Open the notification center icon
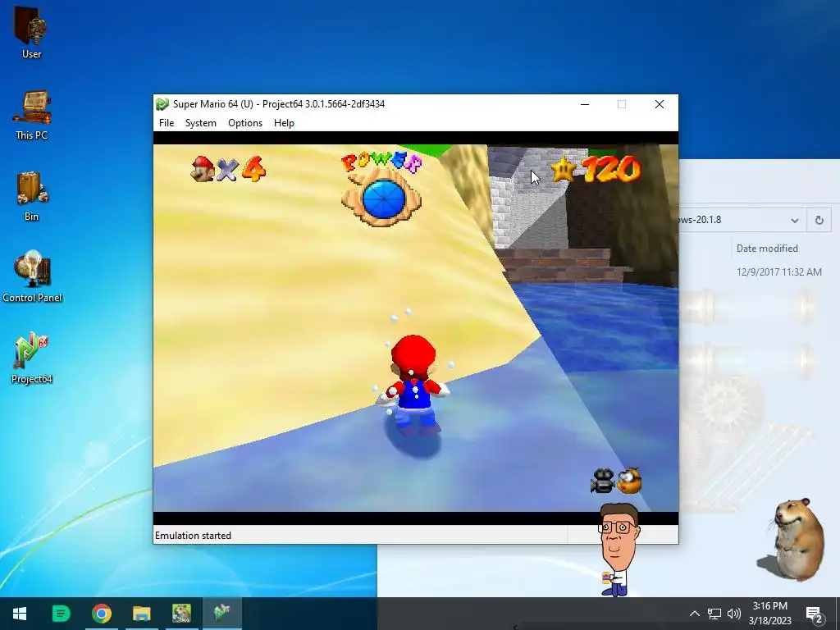 tap(815, 614)
